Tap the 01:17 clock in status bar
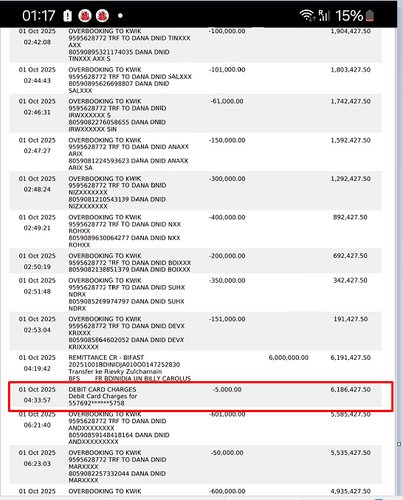The width and height of the screenshot is (403, 500). (x=38, y=16)
